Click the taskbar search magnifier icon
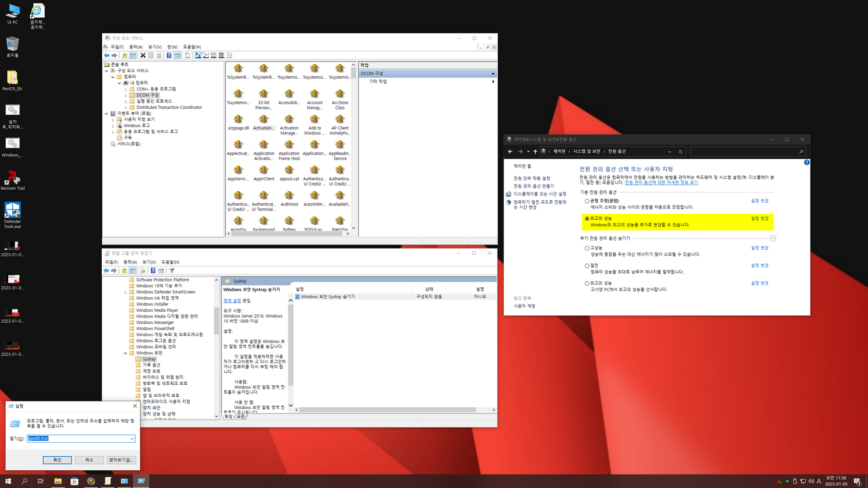Image resolution: width=868 pixels, height=488 pixels. 25,481
